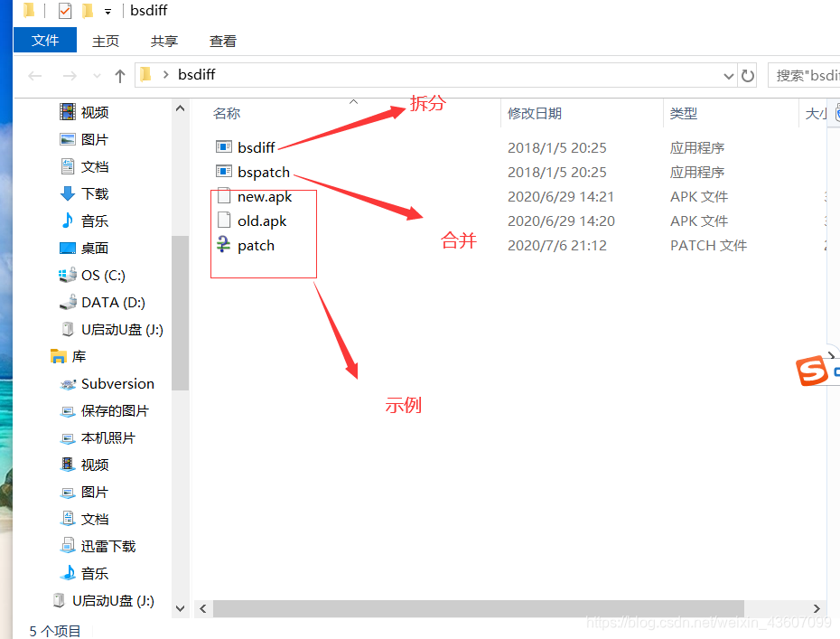Click the 5 个项目 status bar text
The image size is (840, 639).
point(54,631)
